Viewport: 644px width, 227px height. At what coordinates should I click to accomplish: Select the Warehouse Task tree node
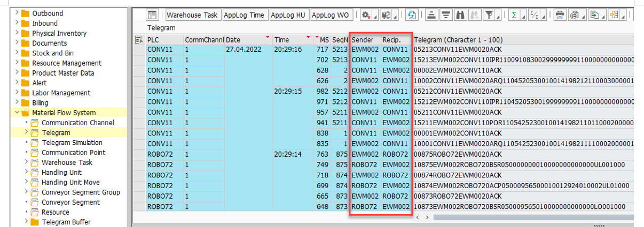[67, 163]
